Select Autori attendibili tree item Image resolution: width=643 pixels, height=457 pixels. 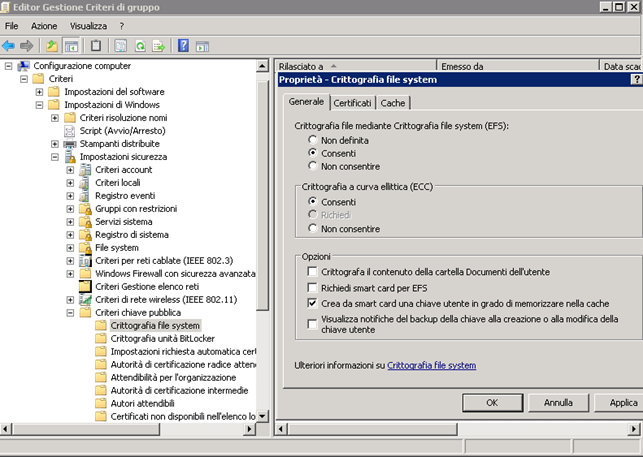tap(142, 404)
